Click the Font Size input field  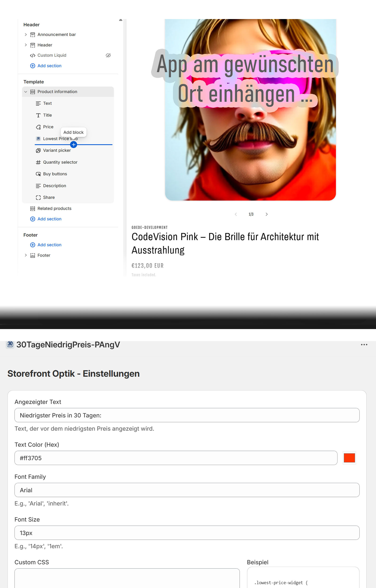pos(187,532)
